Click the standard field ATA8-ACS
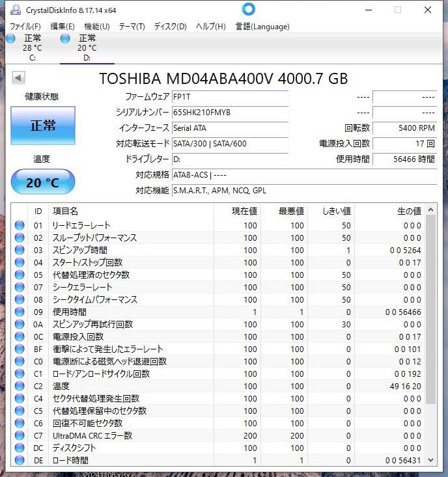This screenshot has width=448, height=477. tap(304, 175)
